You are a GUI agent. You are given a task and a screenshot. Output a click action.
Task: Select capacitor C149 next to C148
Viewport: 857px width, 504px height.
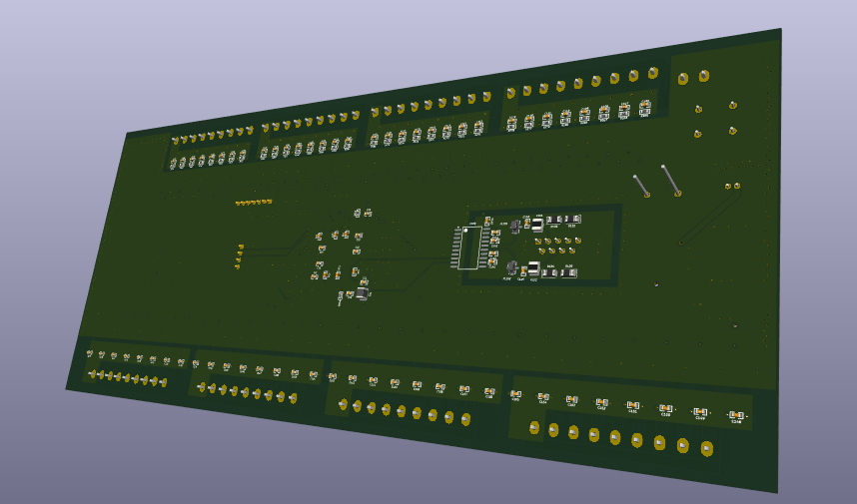coord(700,413)
